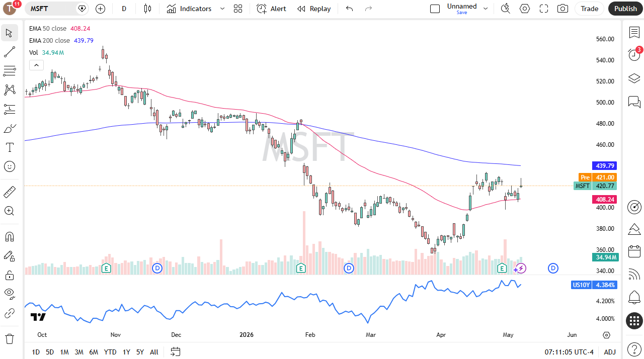644x359 pixels.
Task: Open the user profile avatar menu
Action: coord(10,8)
